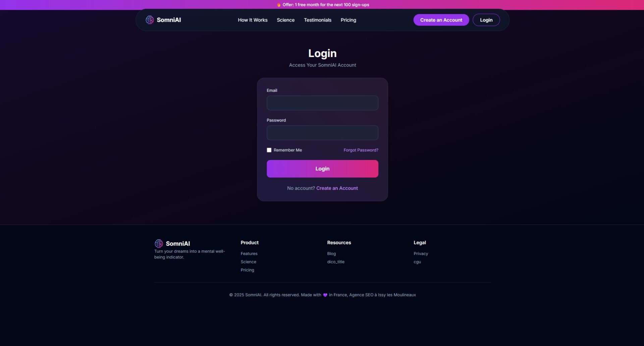Open Pricing link in footer Product column
Screen dimensions: 644x346
coord(247,270)
